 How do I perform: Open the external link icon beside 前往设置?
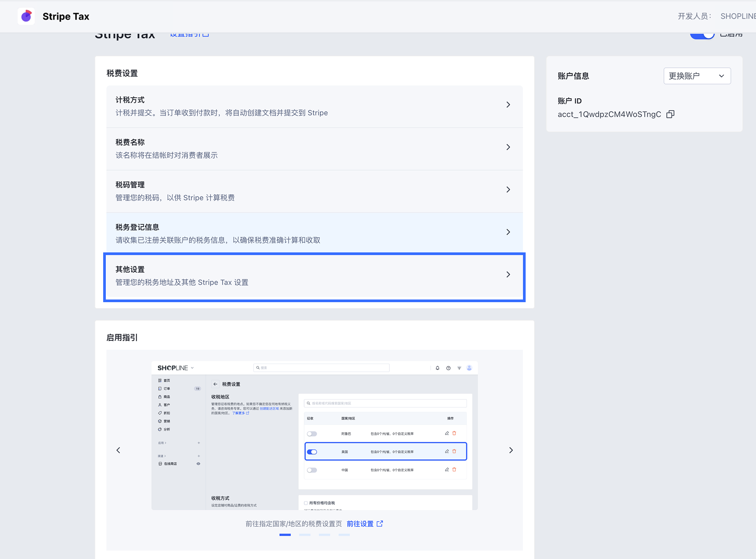[380, 523]
